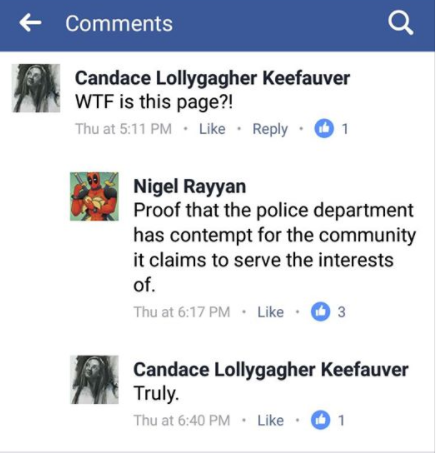Select the 'Thu at 6:17 PM' timestamp
Screen dimensions: 437x453
[x=182, y=312]
